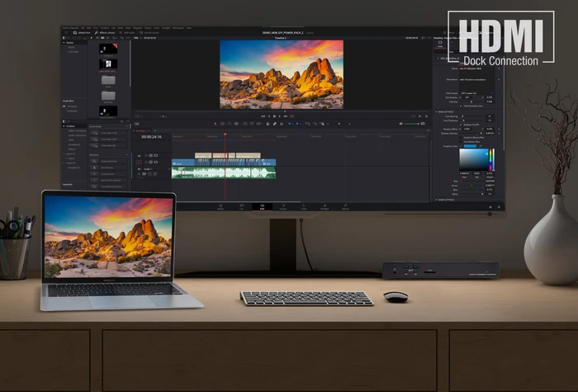Click the Overwrite Clip toolbar icon
The width and height of the screenshot is (578, 392).
tap(252, 124)
